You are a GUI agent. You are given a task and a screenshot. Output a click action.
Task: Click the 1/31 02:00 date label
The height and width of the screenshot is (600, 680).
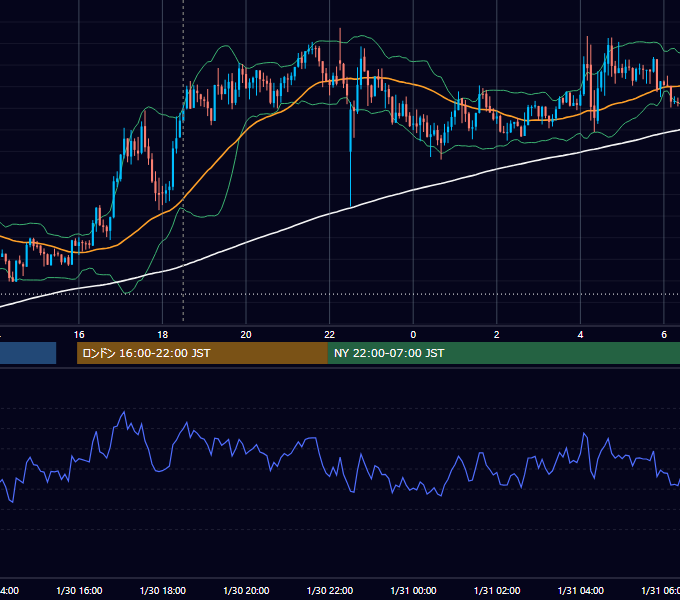click(497, 591)
